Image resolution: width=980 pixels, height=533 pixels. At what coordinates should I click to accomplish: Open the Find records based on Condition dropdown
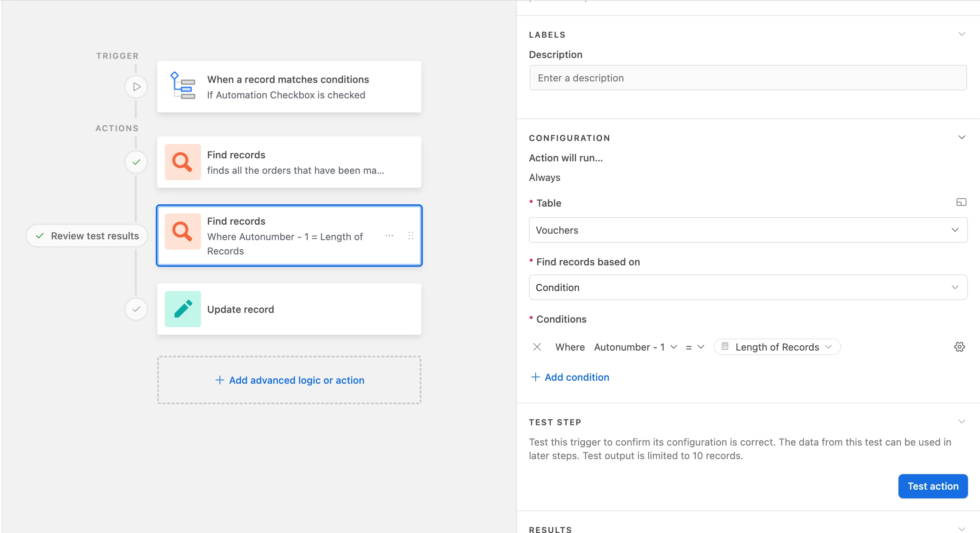coord(748,287)
